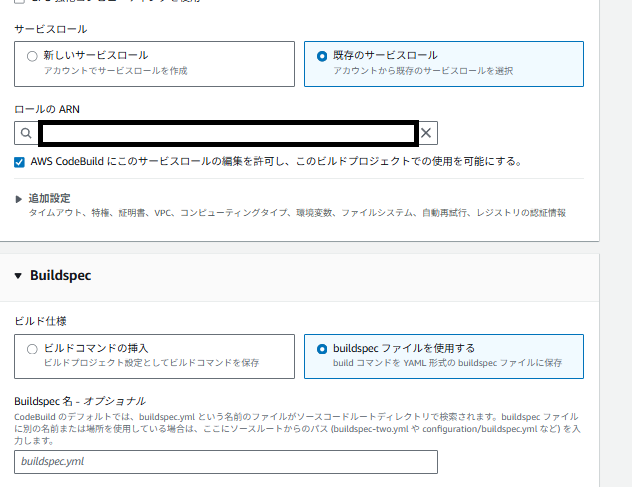Focus the ロールの ARN search input field
The width and height of the screenshot is (632, 487).
coord(228,133)
